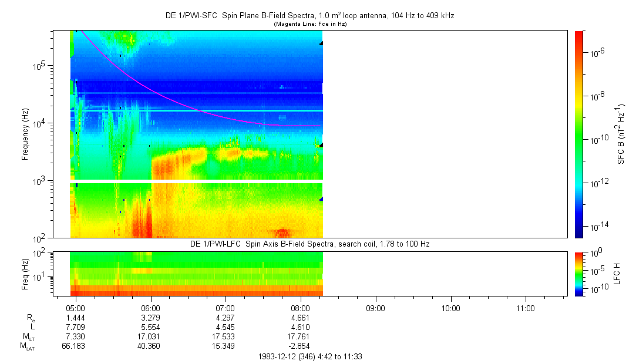This screenshot has height=364, width=636.
Task: Click the upper SFC B-Field spectra plot title
Action: click(309, 15)
